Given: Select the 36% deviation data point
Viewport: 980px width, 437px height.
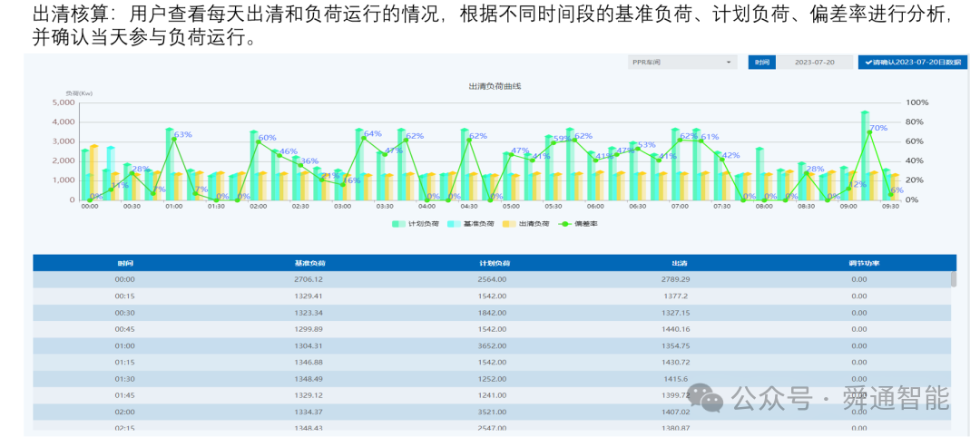Looking at the screenshot, I should (x=300, y=165).
